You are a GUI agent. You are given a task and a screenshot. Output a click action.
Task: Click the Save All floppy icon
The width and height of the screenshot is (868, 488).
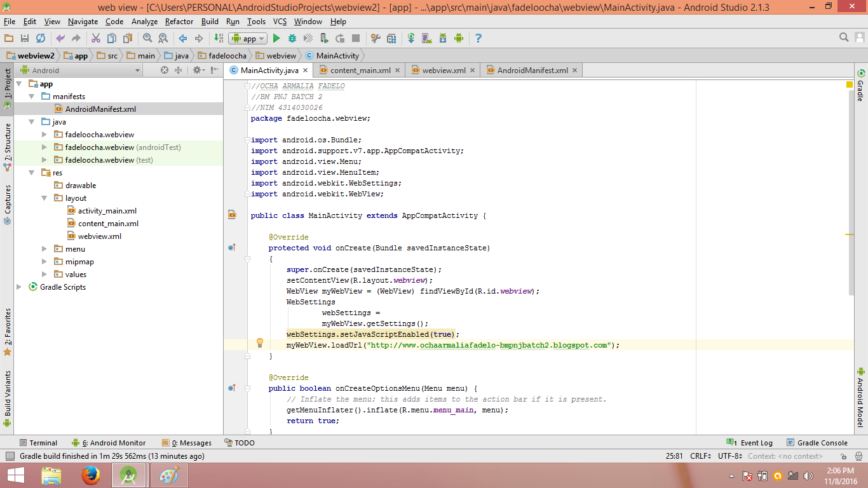click(x=25, y=39)
